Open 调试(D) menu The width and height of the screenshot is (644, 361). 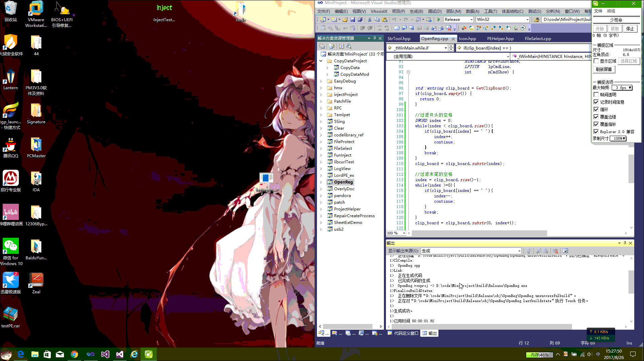pos(434,11)
